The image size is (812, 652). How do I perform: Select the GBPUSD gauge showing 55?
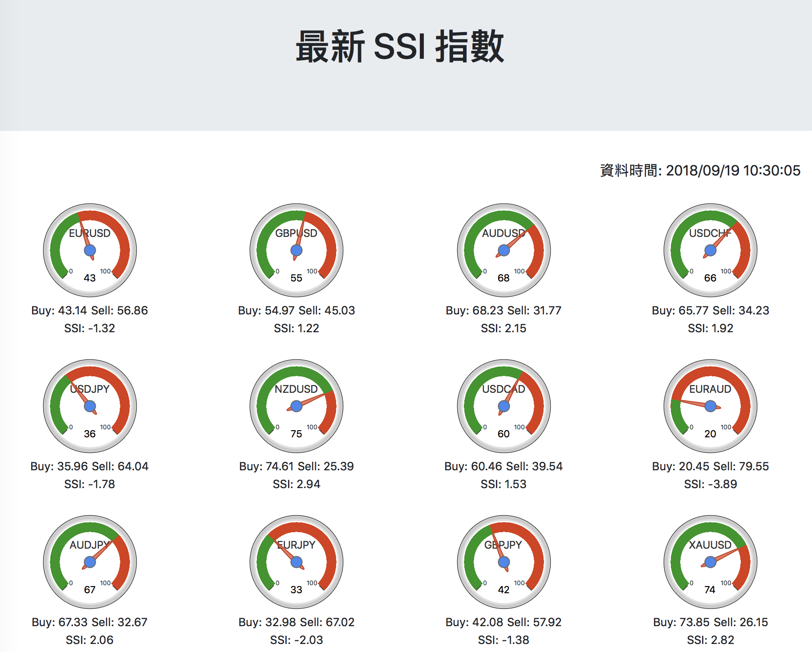296,250
